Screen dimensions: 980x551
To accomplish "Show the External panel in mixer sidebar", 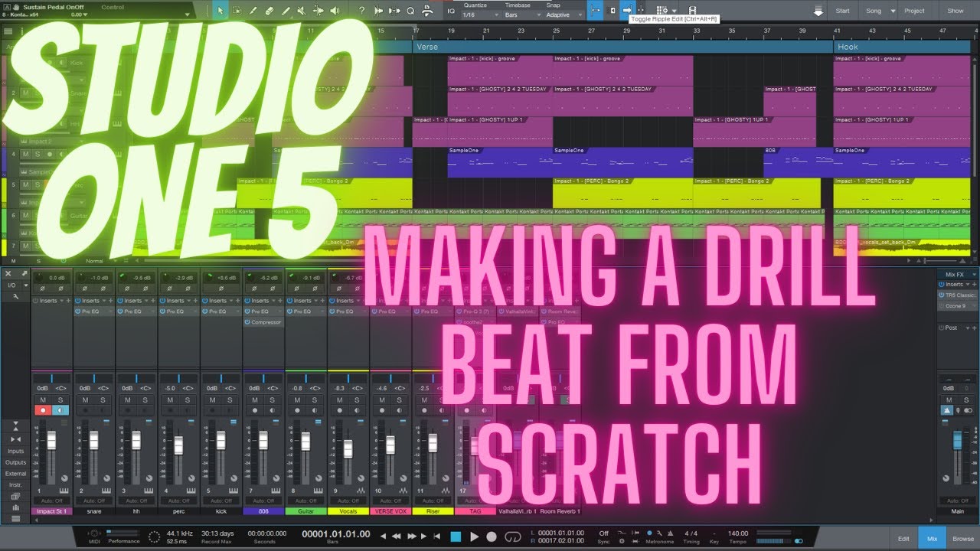I will 15,474.
